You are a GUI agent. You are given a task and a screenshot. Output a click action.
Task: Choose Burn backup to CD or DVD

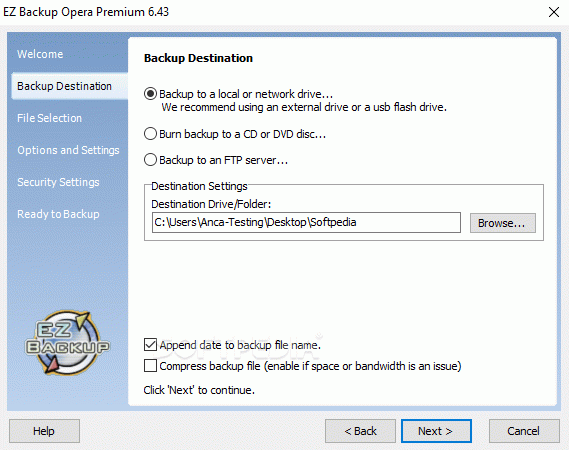[150, 134]
